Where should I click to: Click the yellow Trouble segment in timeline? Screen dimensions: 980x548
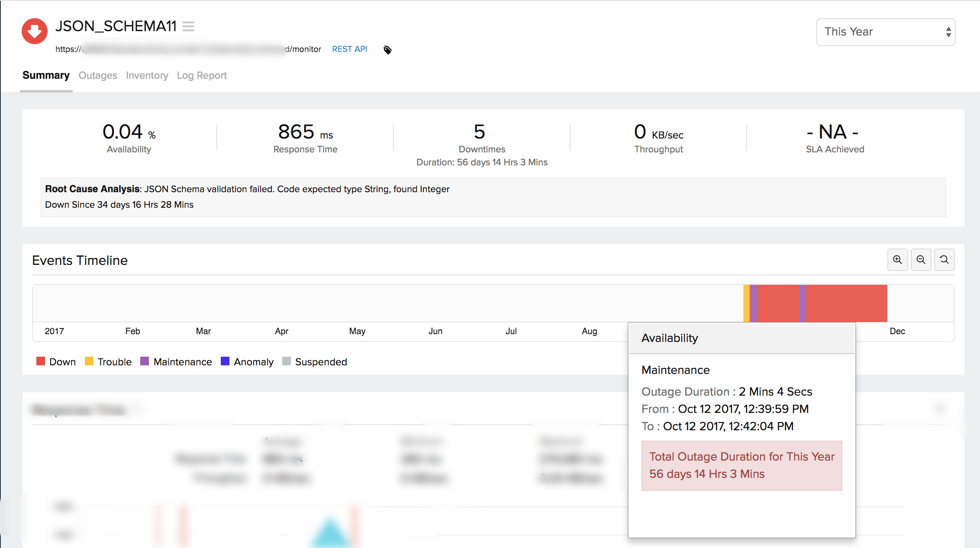click(x=746, y=303)
